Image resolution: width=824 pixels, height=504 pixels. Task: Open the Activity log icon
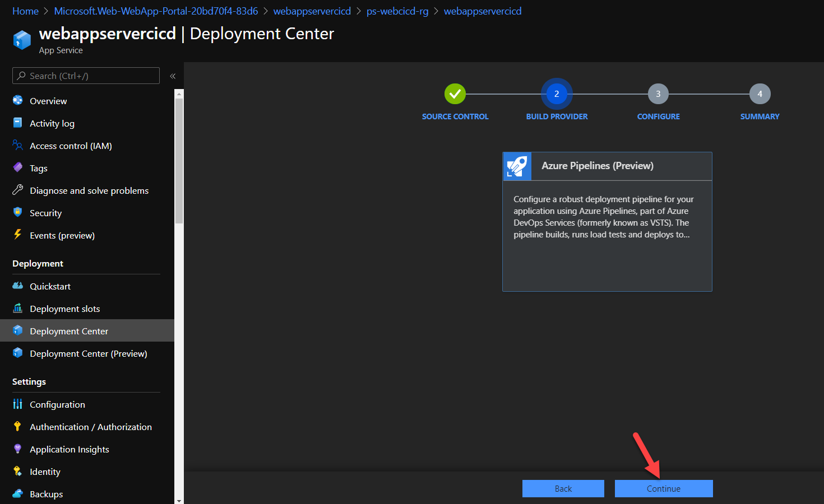point(17,123)
